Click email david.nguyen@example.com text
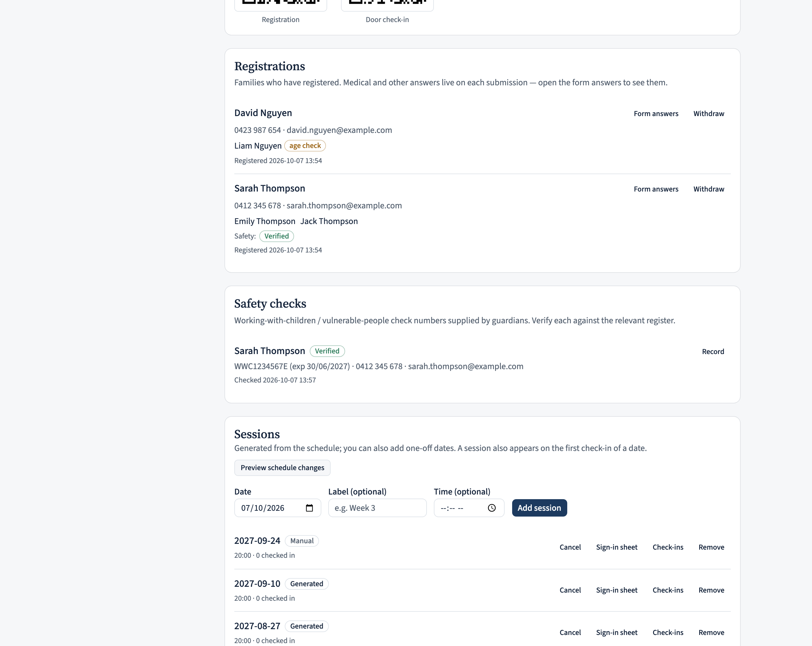The height and width of the screenshot is (646, 812). click(x=339, y=130)
